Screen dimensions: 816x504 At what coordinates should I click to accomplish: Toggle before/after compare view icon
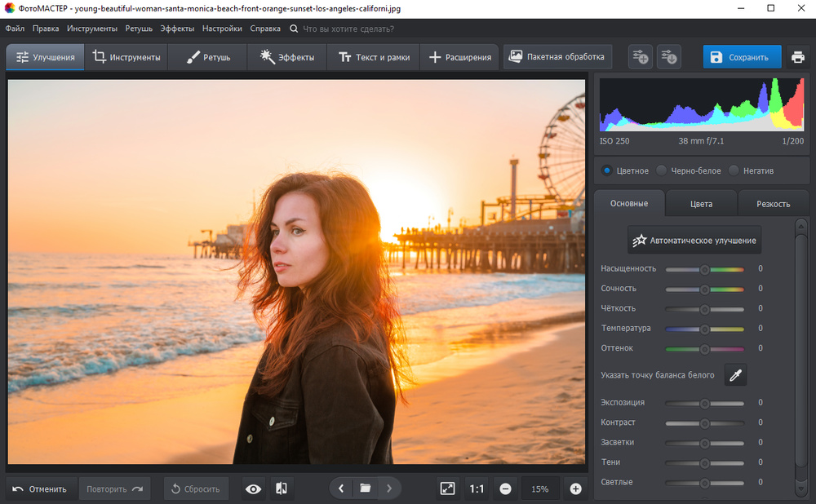281,489
